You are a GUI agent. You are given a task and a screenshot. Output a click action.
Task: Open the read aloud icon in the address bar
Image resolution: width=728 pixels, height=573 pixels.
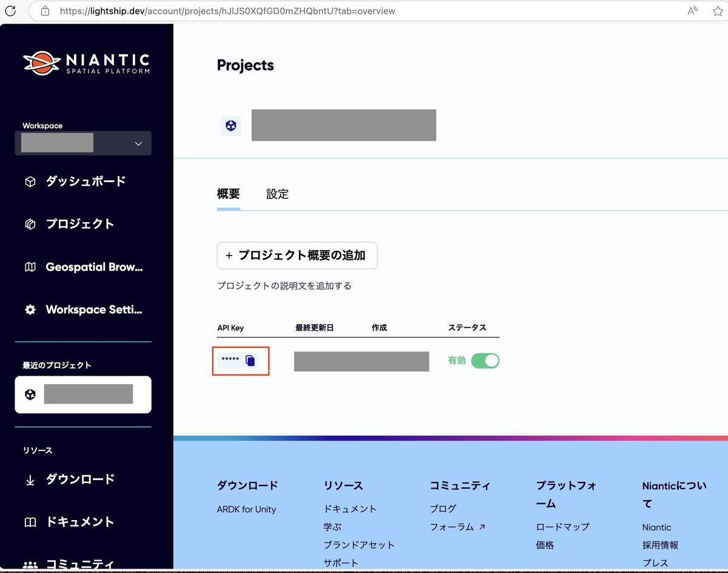(692, 11)
